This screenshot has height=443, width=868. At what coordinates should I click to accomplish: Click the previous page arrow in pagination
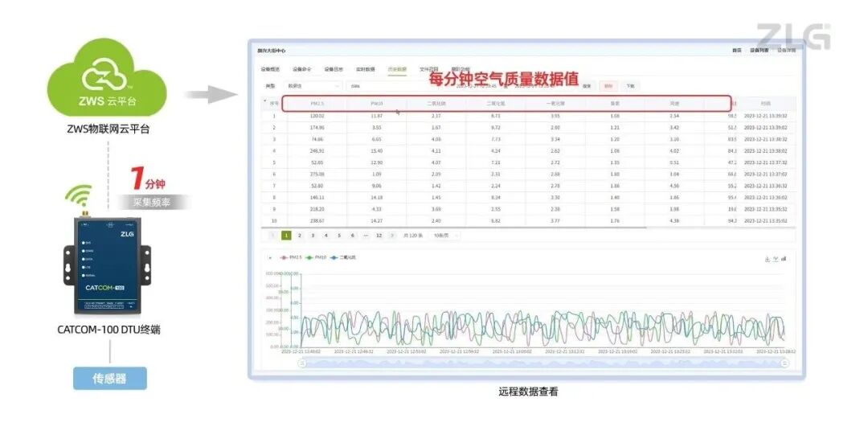pyautogui.click(x=273, y=236)
